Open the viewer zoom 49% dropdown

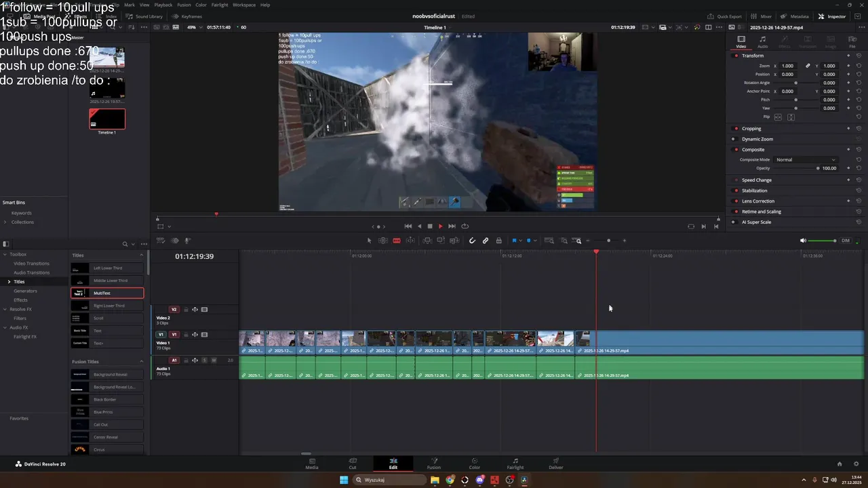point(194,27)
